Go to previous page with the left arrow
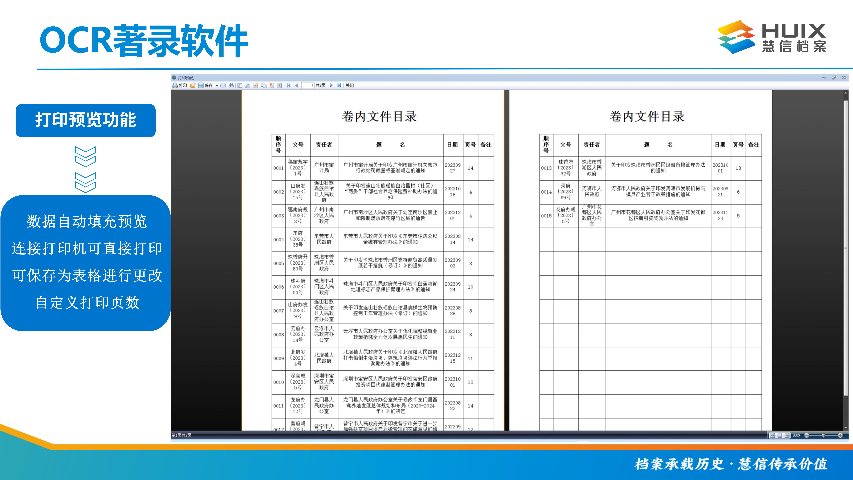The width and height of the screenshot is (853, 480). [296, 85]
